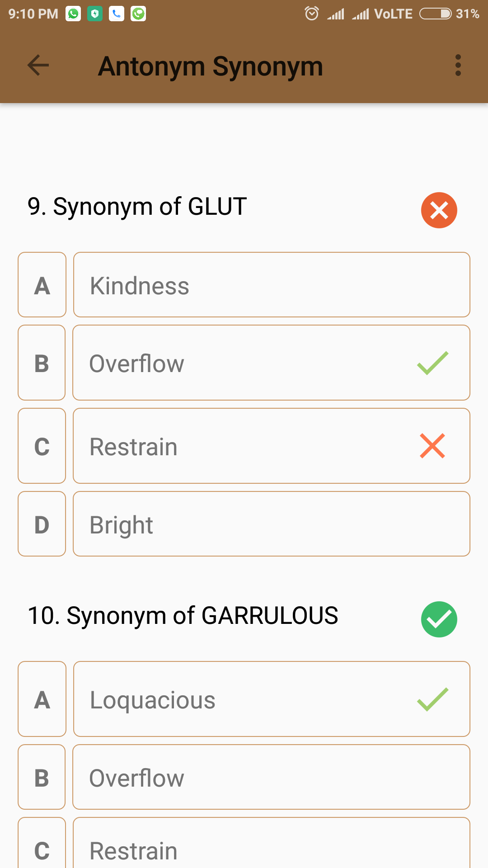
Task: Select option letter C for question 9
Action: tap(42, 446)
